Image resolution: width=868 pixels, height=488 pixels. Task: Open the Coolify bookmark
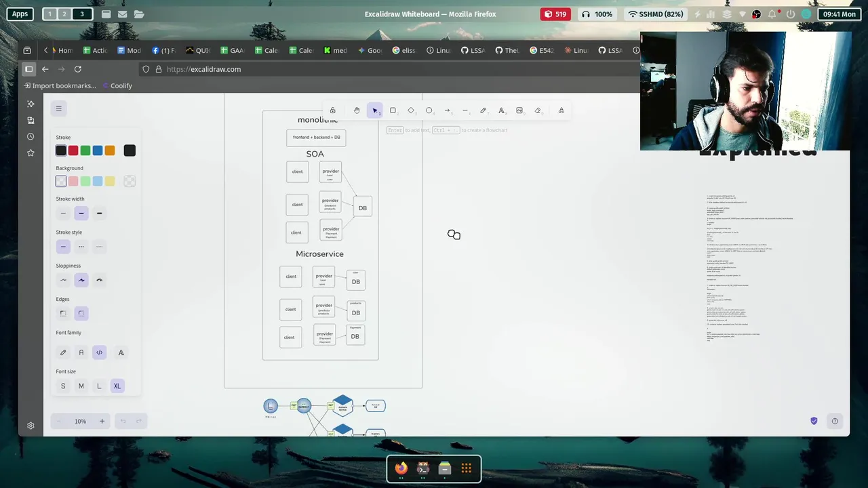(117, 86)
